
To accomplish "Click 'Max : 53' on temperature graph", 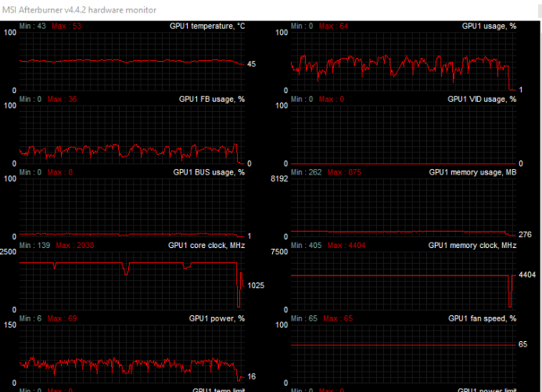I will click(x=66, y=27).
